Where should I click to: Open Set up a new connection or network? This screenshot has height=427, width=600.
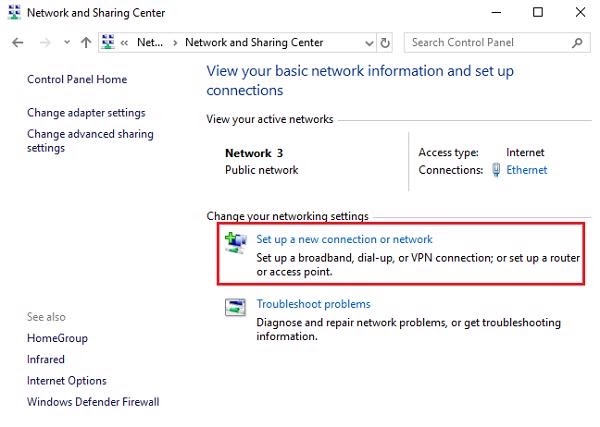[344, 239]
